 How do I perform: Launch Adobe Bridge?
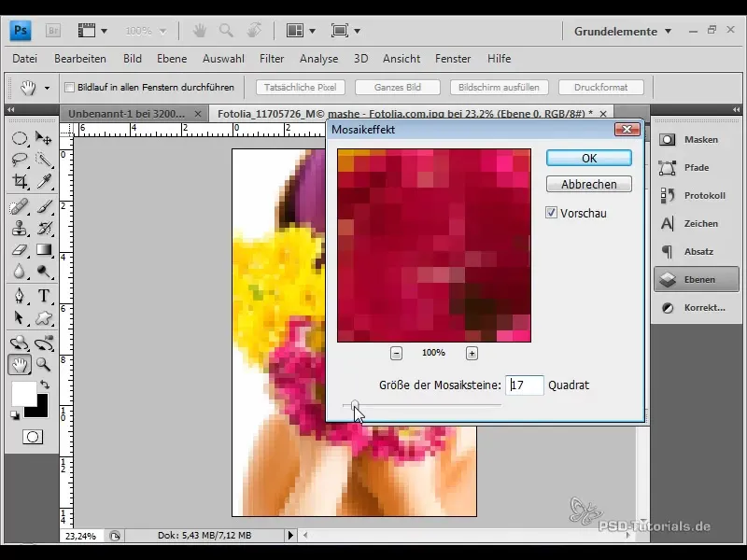53,31
